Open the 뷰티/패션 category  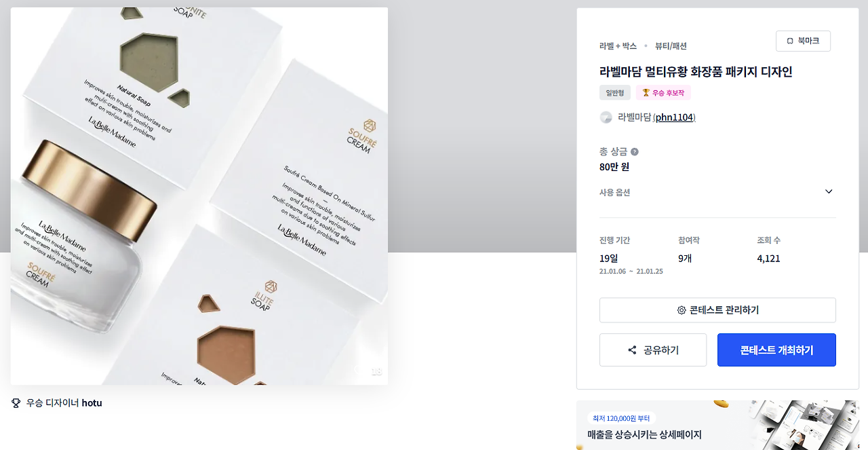click(x=671, y=46)
